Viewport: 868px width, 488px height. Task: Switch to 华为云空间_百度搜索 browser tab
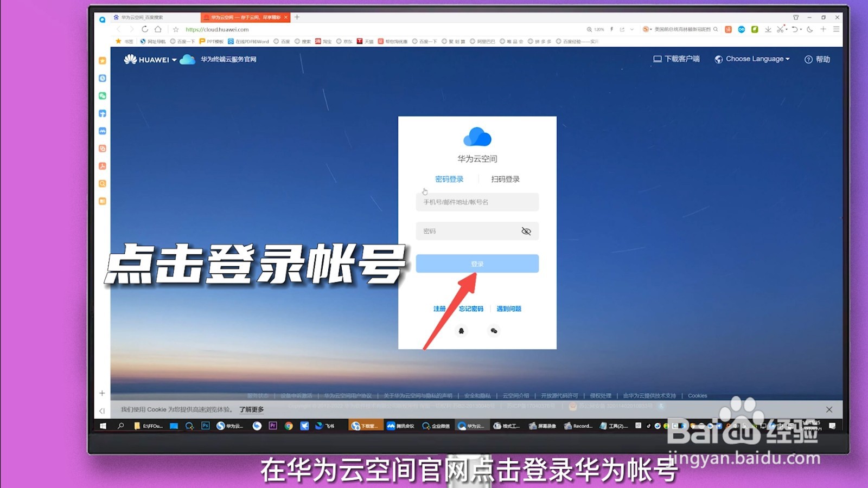pyautogui.click(x=155, y=17)
